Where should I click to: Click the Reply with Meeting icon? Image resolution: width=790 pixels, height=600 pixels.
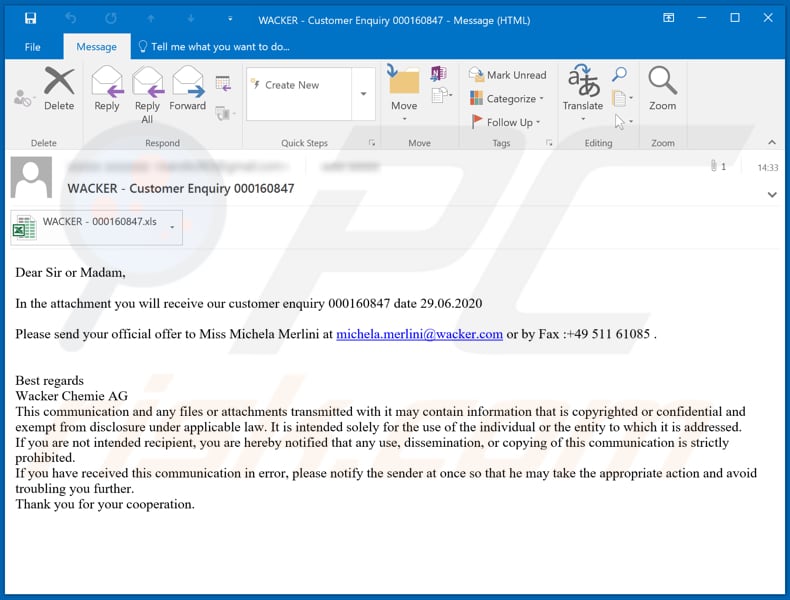(x=223, y=84)
